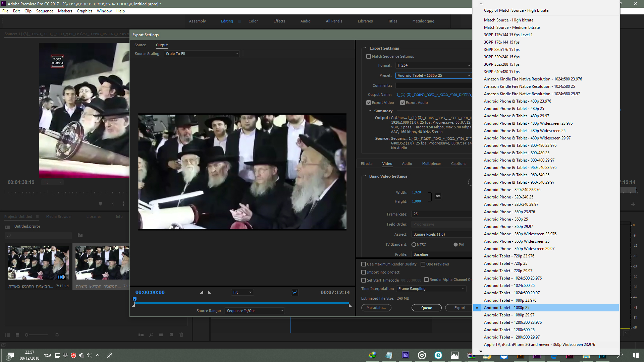Click the blue playhead on export timeline
The height and width of the screenshot is (362, 644).
click(135, 299)
